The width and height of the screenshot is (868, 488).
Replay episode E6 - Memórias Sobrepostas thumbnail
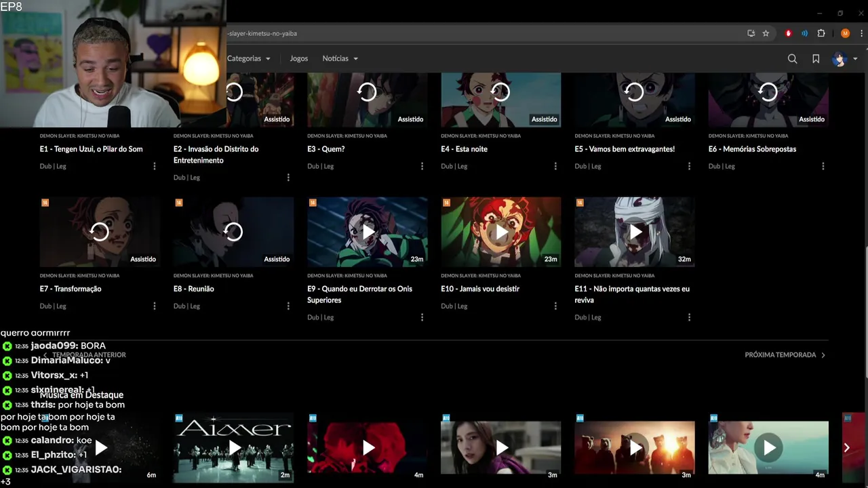(x=768, y=100)
